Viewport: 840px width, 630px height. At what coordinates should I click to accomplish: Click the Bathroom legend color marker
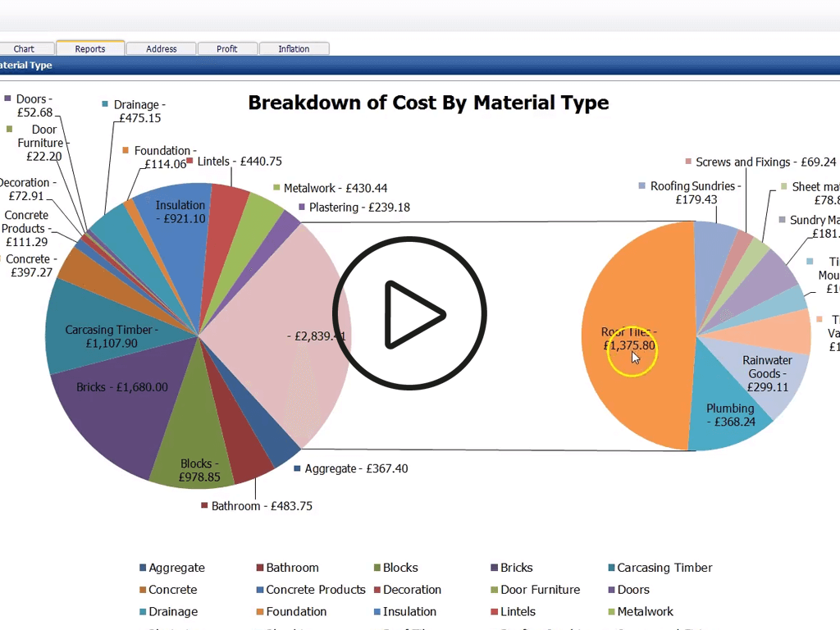pyautogui.click(x=260, y=568)
